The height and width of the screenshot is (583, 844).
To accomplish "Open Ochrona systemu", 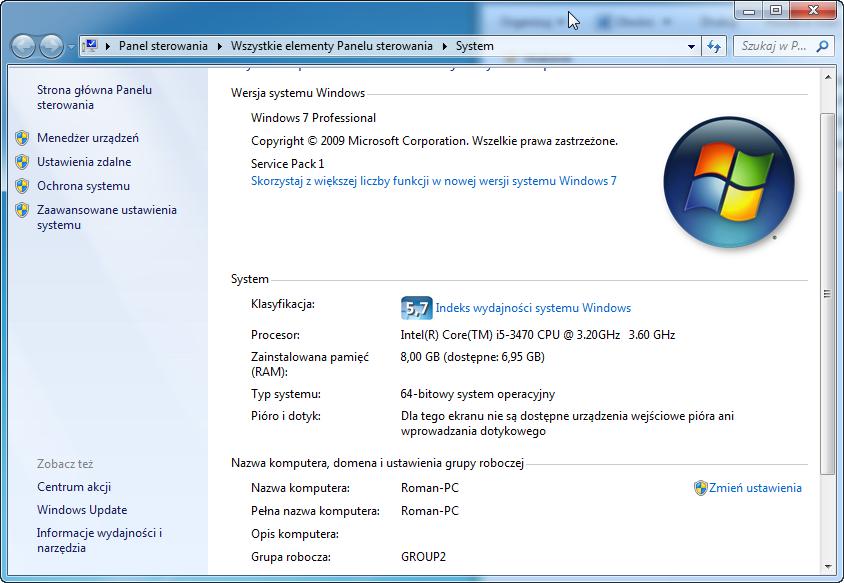I will point(83,186).
